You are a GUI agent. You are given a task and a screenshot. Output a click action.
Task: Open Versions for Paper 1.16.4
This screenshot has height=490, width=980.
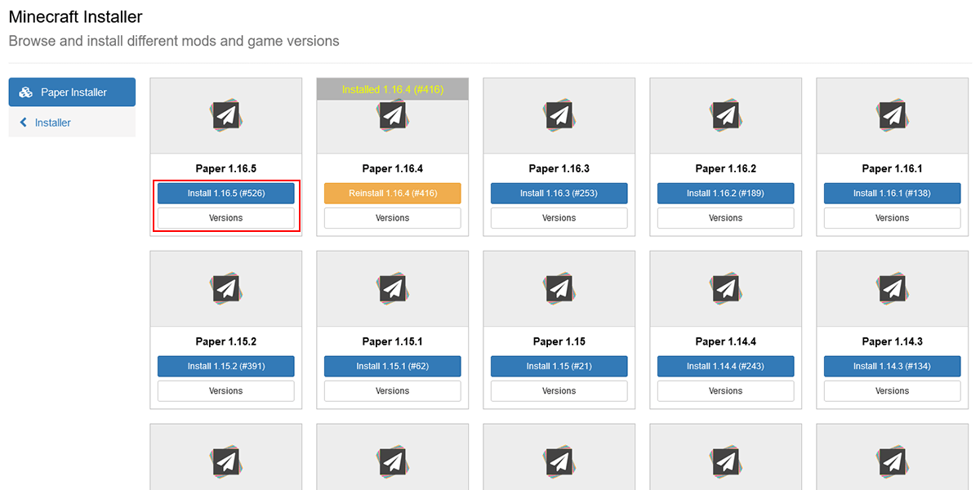pos(393,218)
